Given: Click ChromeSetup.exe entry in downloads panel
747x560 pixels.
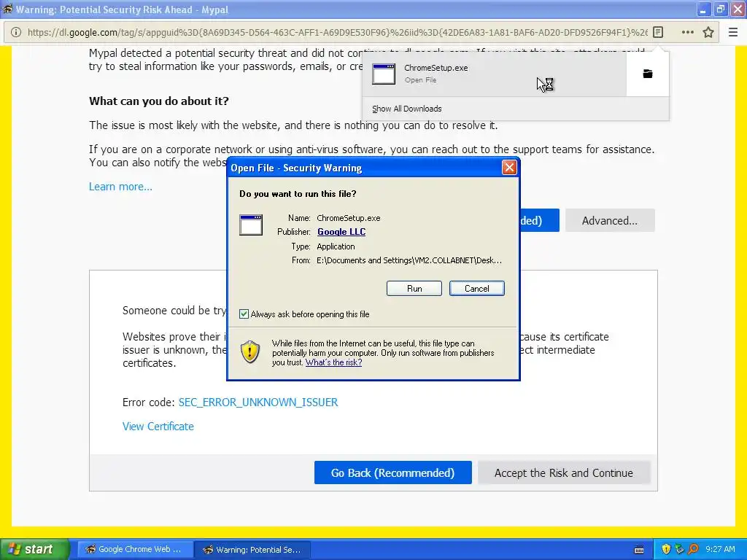Looking at the screenshot, I should pos(494,74).
